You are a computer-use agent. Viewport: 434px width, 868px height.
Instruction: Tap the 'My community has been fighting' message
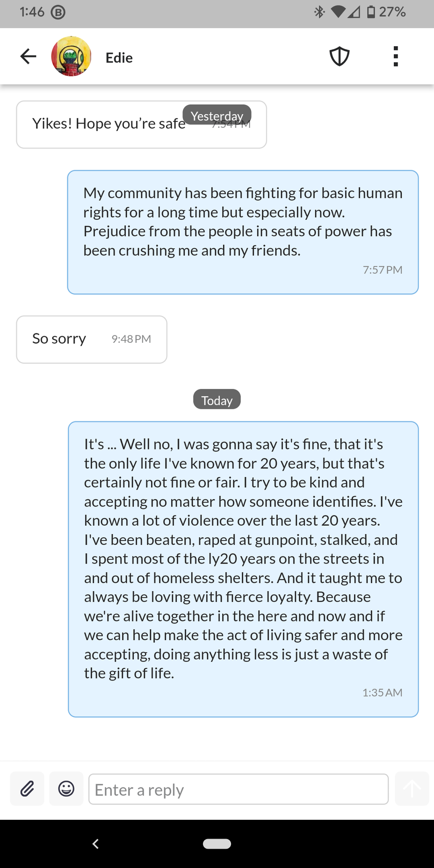(243, 232)
